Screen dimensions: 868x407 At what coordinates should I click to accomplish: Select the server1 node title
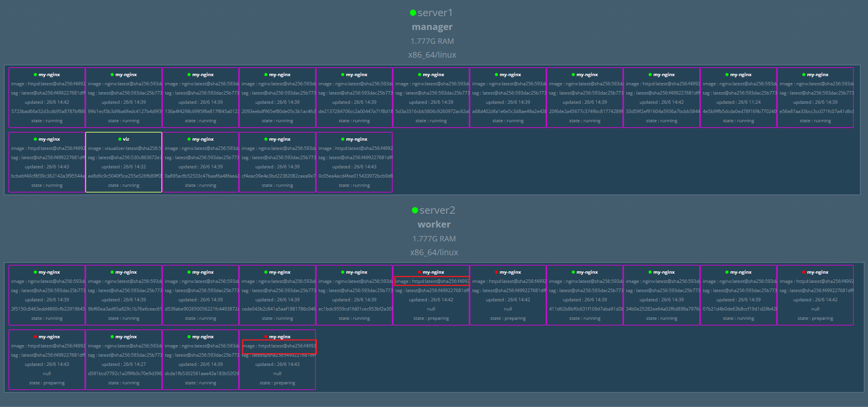[x=435, y=13]
